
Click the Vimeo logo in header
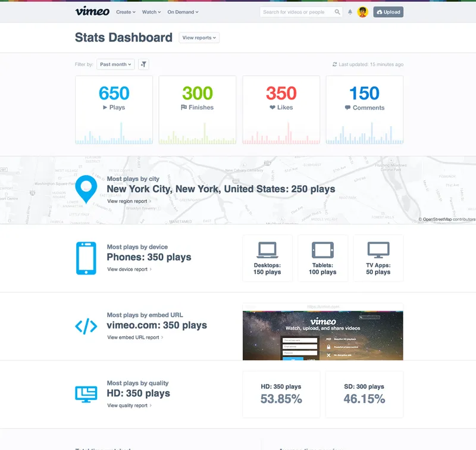(x=92, y=11)
